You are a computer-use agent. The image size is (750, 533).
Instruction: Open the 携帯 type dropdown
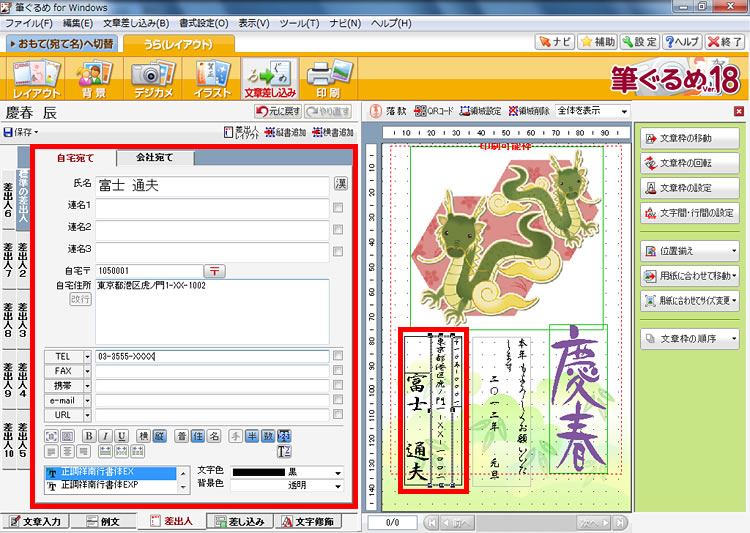tap(87, 386)
